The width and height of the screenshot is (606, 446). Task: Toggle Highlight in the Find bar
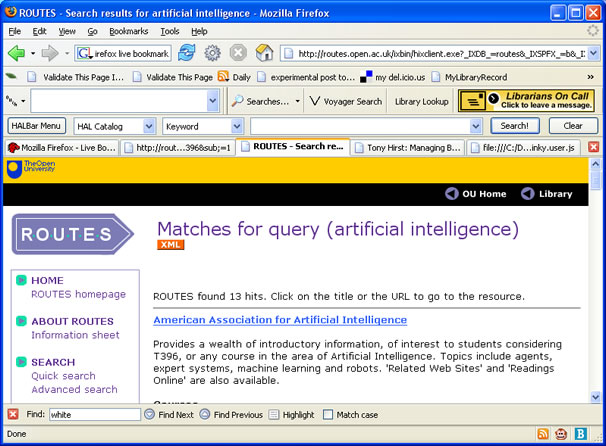click(x=291, y=414)
